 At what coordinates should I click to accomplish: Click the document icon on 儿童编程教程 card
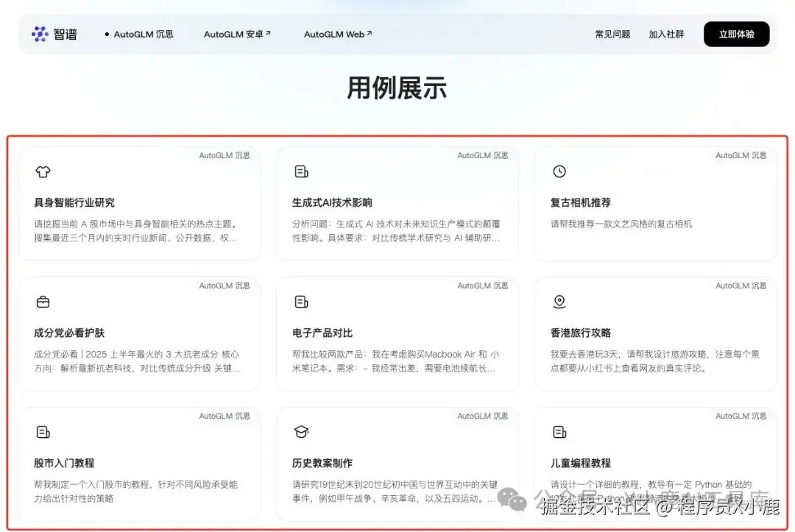point(559,432)
